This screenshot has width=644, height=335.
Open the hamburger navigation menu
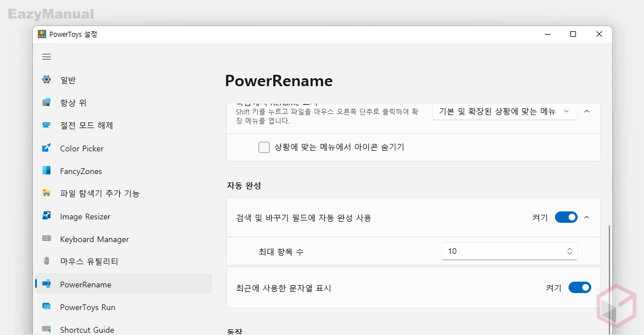(x=46, y=57)
